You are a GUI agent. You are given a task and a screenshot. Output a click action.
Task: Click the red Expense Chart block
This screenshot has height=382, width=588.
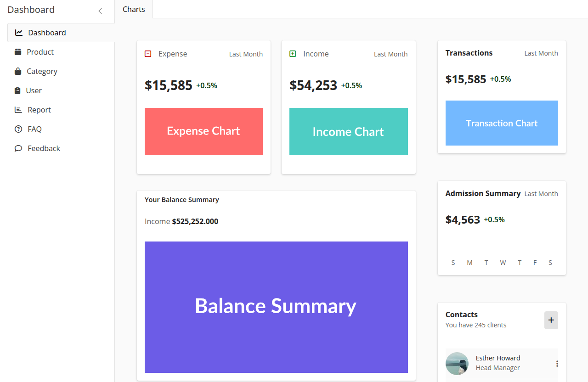pos(204,131)
